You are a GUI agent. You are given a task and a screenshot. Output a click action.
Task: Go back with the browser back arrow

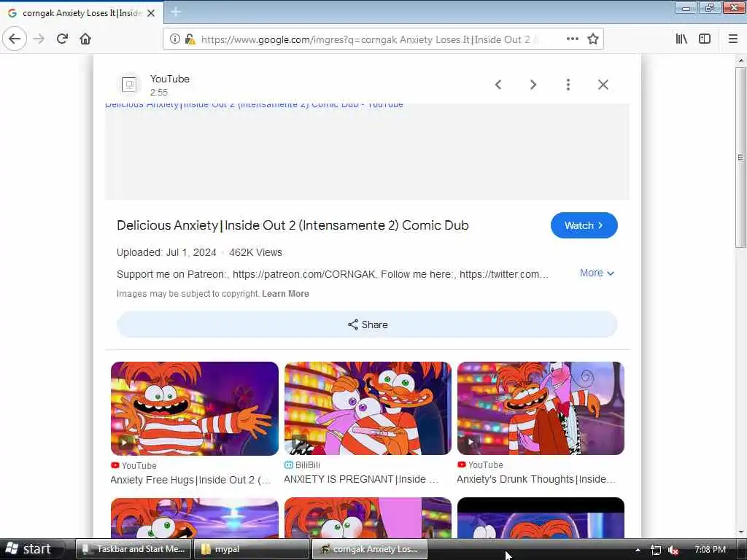pyautogui.click(x=15, y=39)
